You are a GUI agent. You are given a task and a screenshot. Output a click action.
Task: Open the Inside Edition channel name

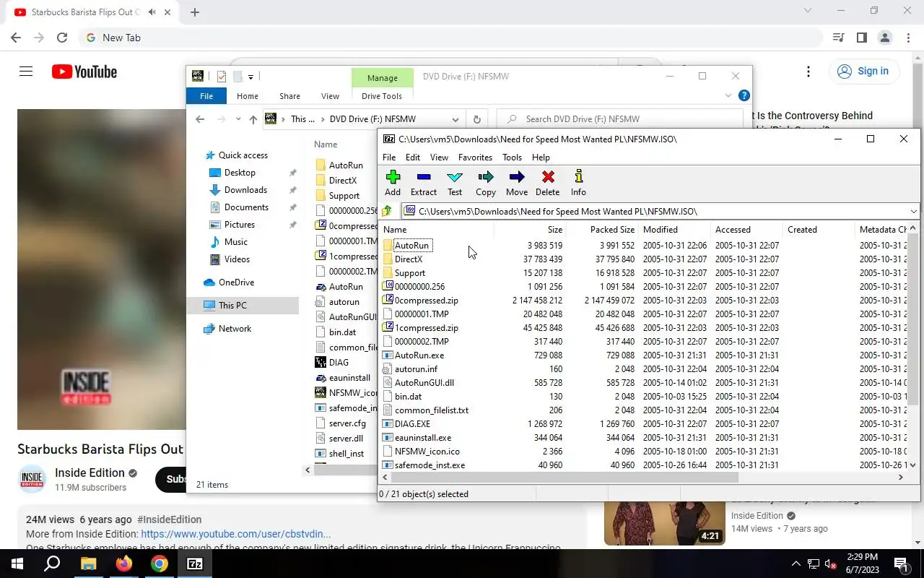90,473
